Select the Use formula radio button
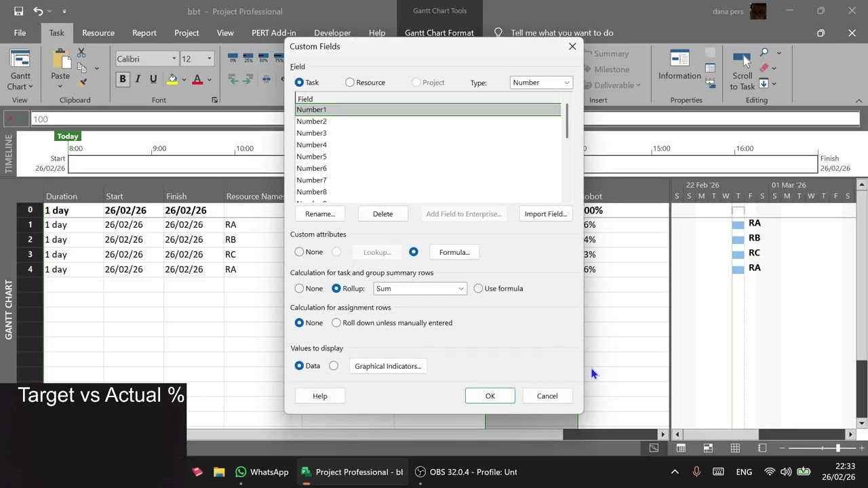Image resolution: width=868 pixels, height=488 pixels. (478, 289)
